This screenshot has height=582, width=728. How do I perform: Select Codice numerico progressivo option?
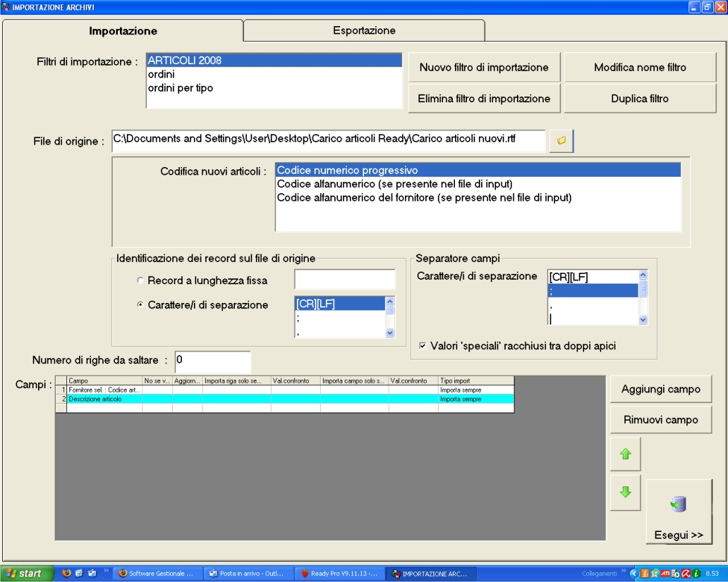(x=478, y=170)
